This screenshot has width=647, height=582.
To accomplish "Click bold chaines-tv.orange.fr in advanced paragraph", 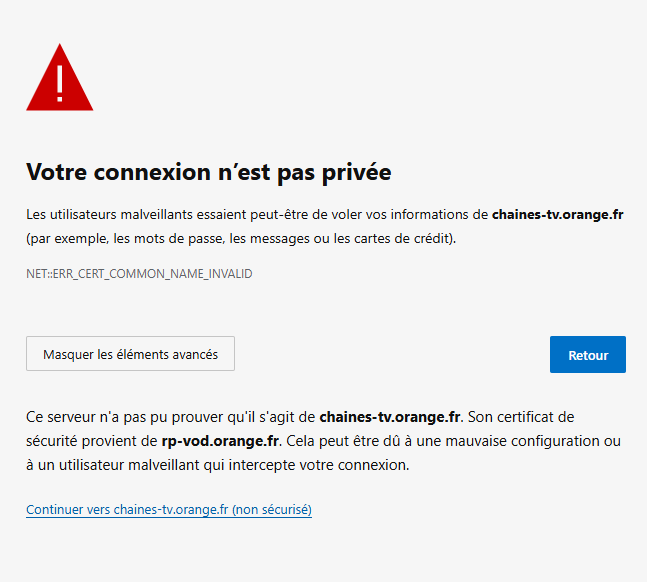I will point(390,417).
